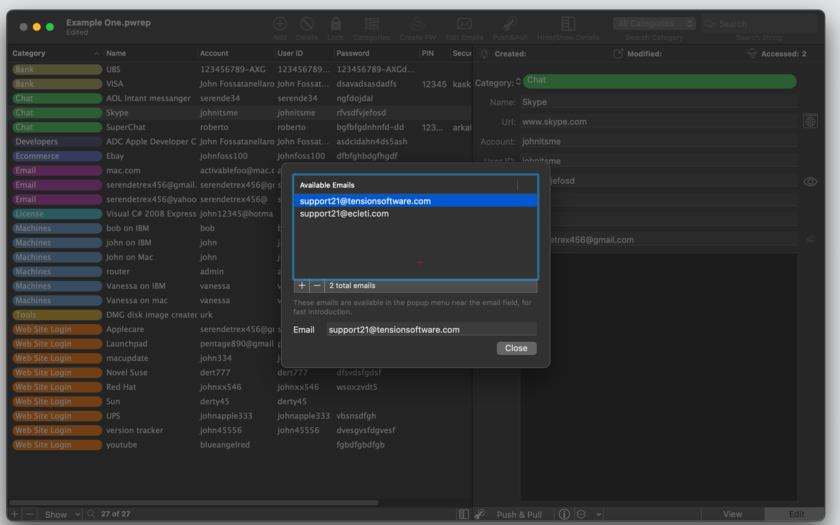This screenshot has height=525, width=840.
Task: Click the info icon in bottom bar
Action: tap(564, 514)
